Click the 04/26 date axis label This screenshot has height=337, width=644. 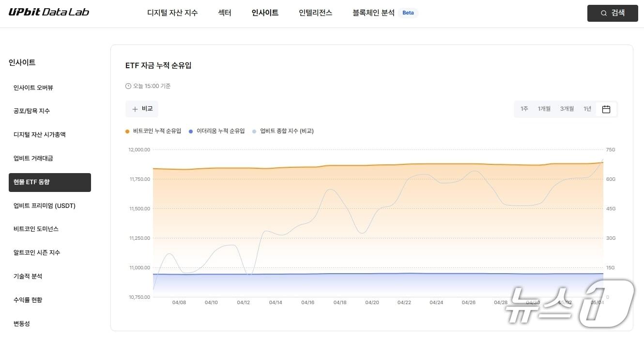coord(469,303)
